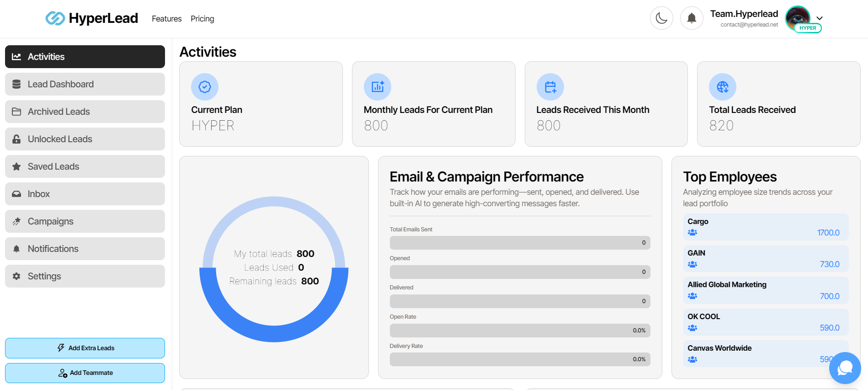Screen dimensions: 868x390
Task: Click the Current Plan badge icon
Action: coord(205,87)
